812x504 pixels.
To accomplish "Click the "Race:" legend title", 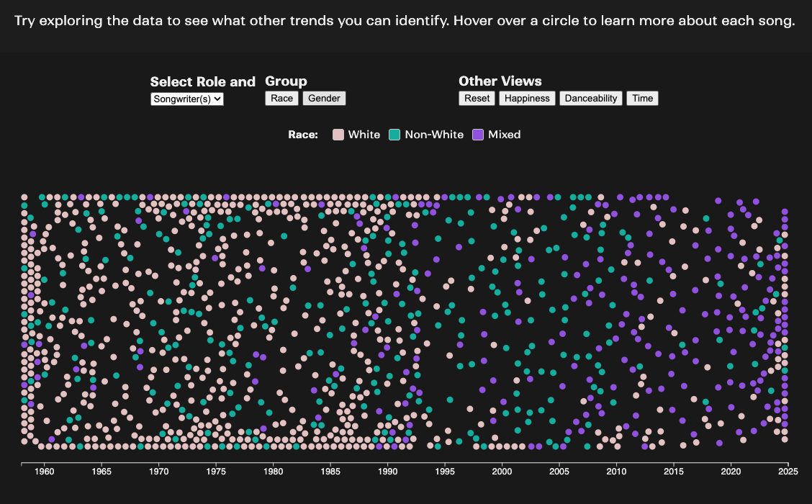I will 303,135.
